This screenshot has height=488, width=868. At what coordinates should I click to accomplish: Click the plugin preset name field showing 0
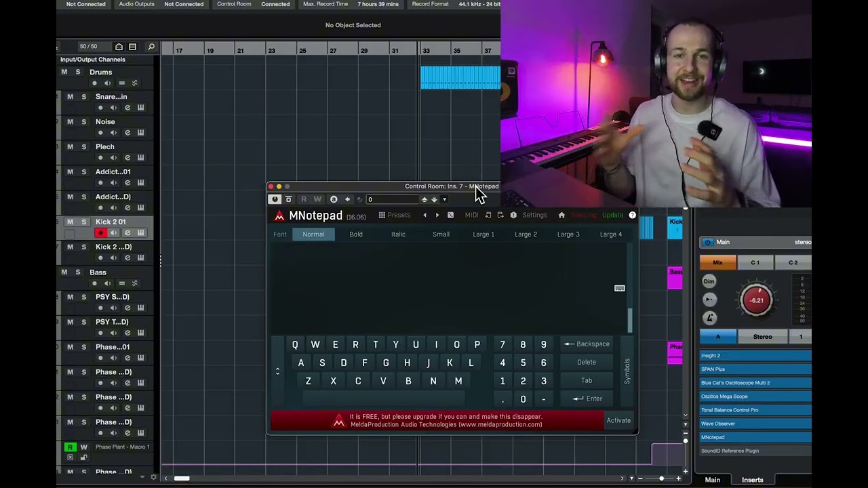pos(392,199)
